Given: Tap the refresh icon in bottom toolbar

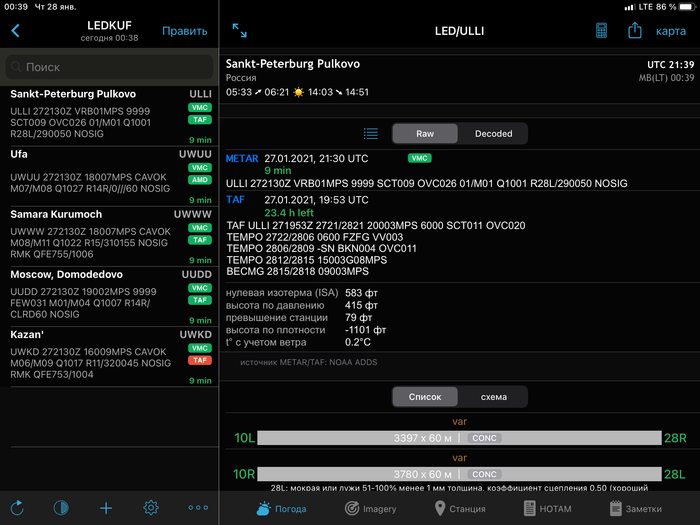Looking at the screenshot, I should (x=17, y=508).
